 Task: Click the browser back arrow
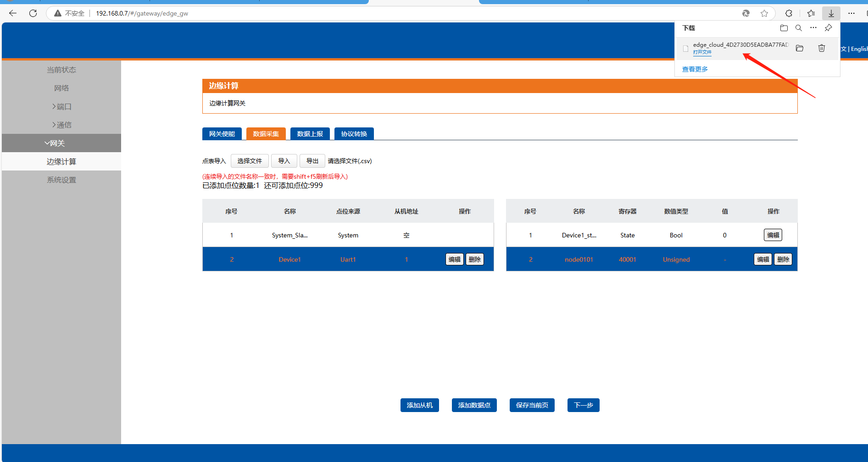pyautogui.click(x=13, y=13)
